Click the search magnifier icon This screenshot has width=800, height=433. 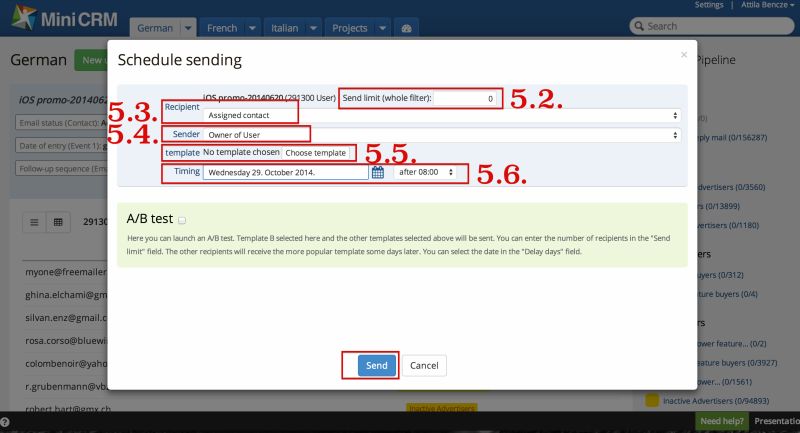[639, 26]
